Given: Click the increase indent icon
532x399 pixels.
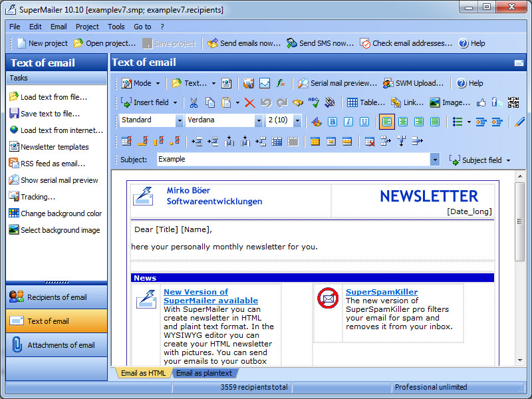Looking at the screenshot, I should click(497, 122).
